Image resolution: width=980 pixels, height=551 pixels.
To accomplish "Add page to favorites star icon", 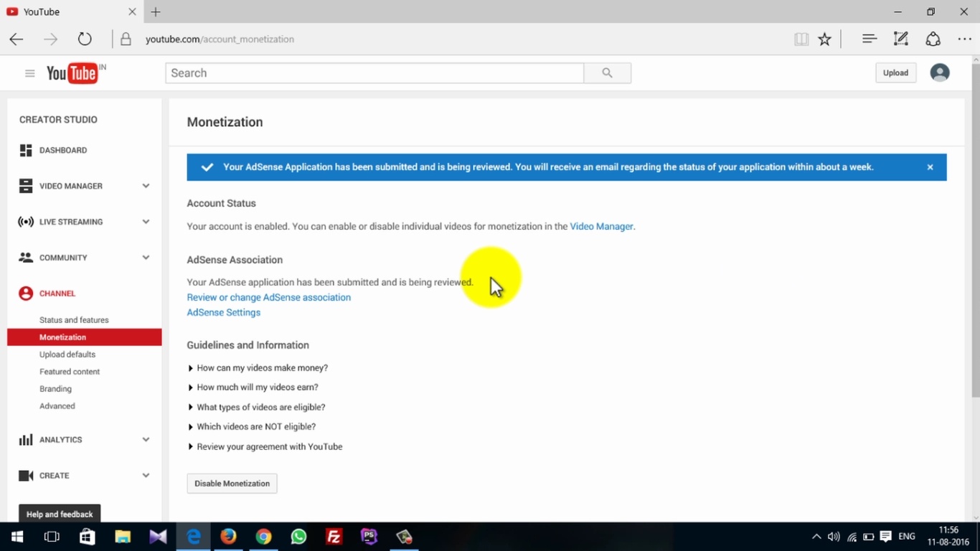I will coord(825,39).
